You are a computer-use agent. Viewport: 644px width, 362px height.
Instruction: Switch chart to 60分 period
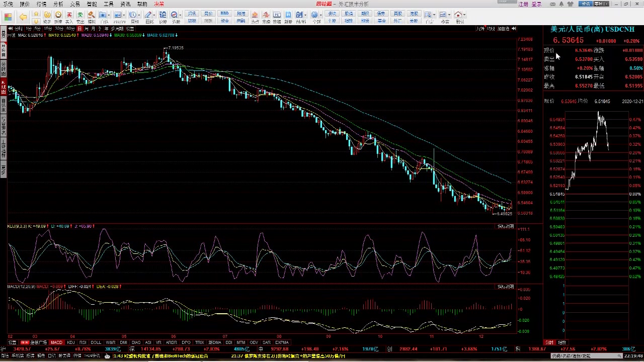(71, 29)
